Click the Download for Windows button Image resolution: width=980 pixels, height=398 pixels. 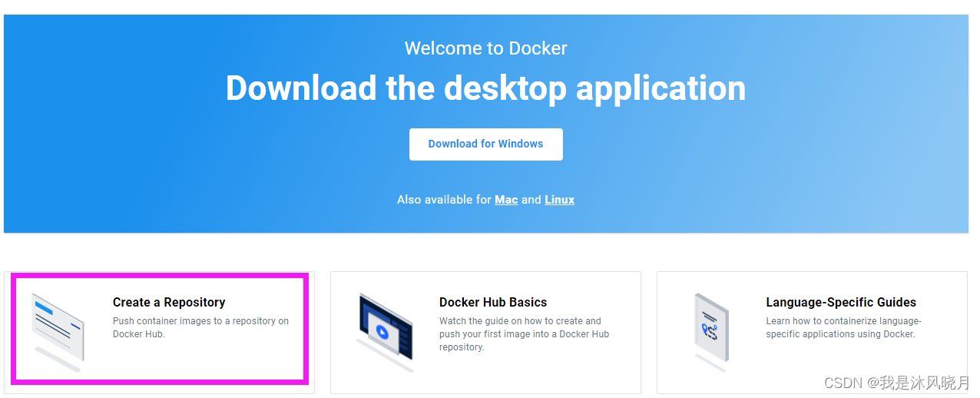[485, 144]
